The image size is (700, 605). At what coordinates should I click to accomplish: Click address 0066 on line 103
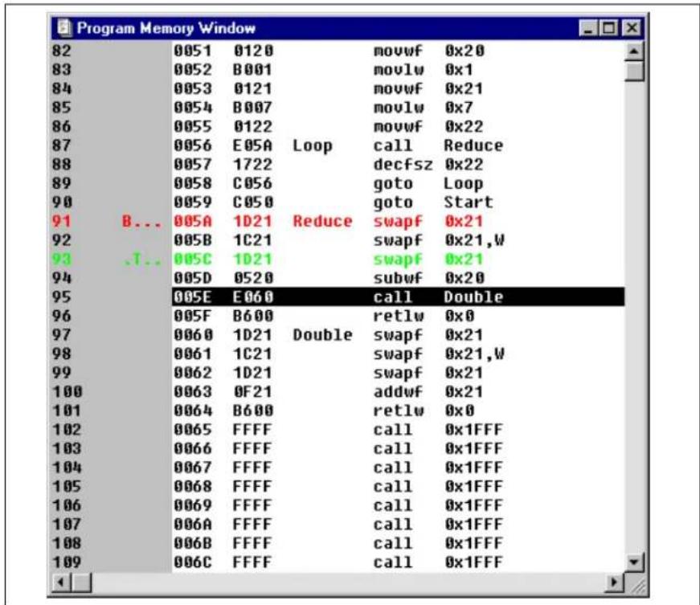(x=192, y=448)
